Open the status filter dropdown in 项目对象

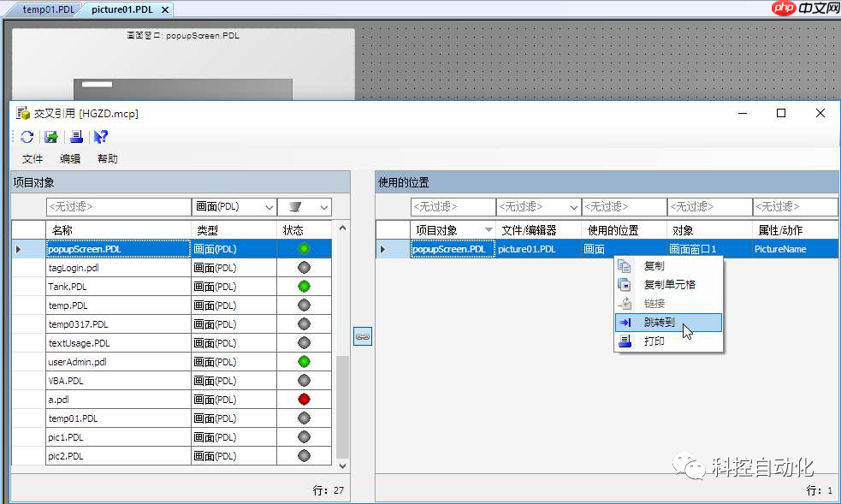[x=324, y=207]
